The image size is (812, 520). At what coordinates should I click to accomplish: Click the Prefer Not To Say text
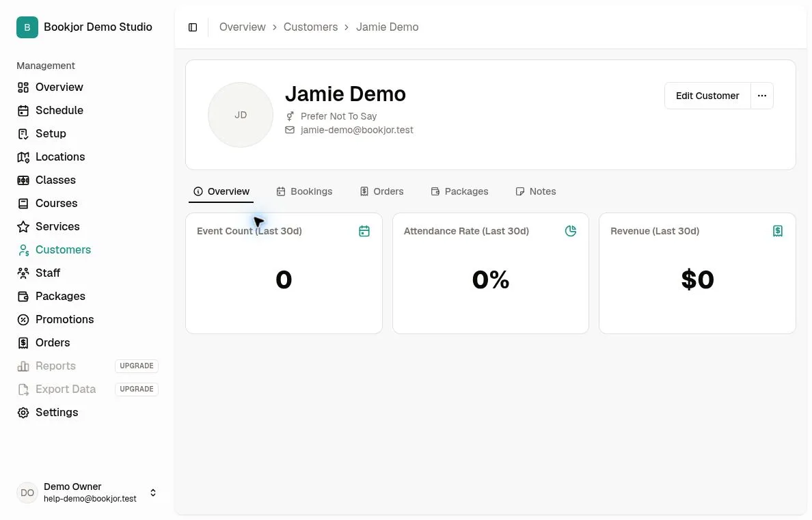339,116
